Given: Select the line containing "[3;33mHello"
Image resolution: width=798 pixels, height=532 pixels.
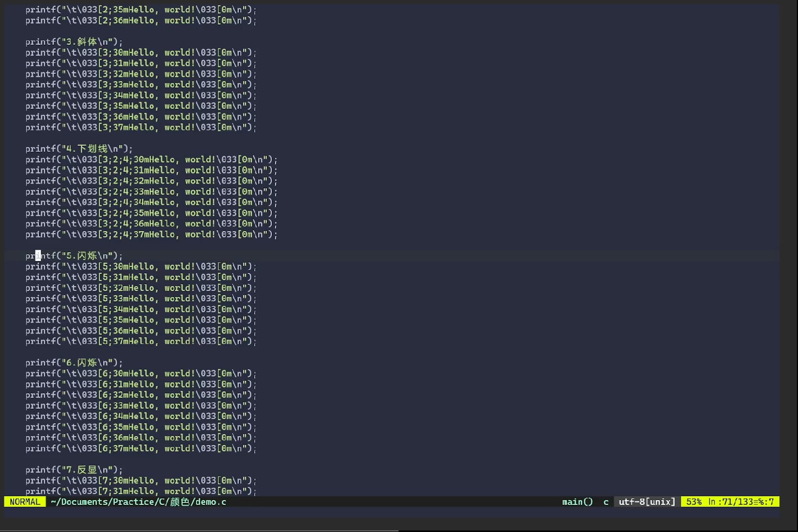Looking at the screenshot, I should 141,85.
